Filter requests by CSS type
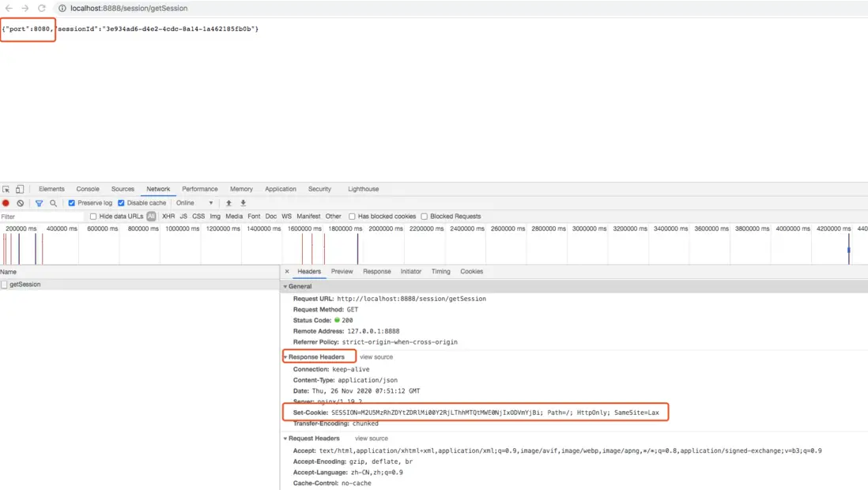868x490 pixels. (x=198, y=217)
